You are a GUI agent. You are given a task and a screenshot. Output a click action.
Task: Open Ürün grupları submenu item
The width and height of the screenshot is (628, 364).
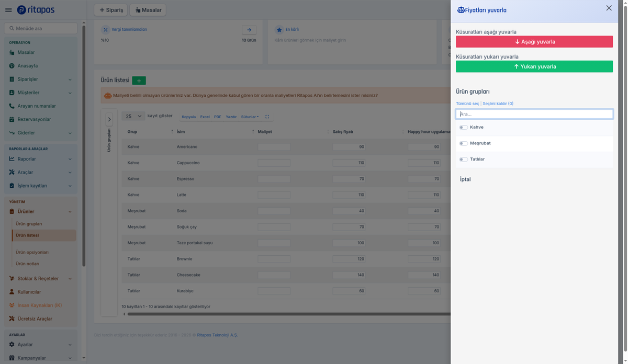click(x=29, y=224)
